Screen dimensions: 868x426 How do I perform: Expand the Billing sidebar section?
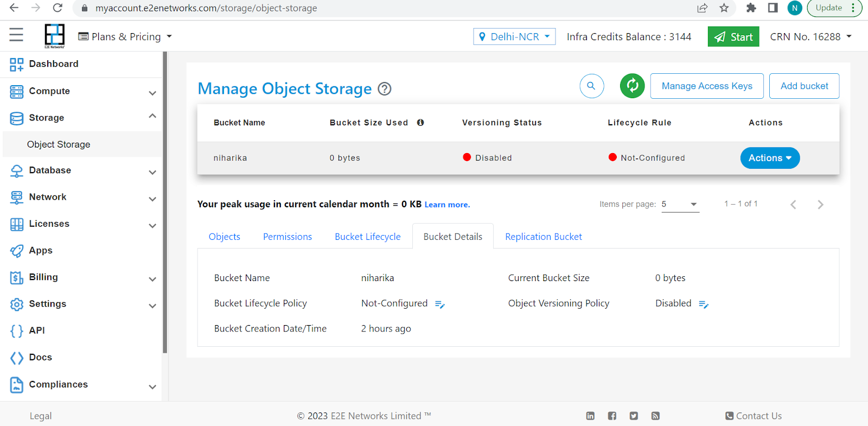[x=152, y=279]
